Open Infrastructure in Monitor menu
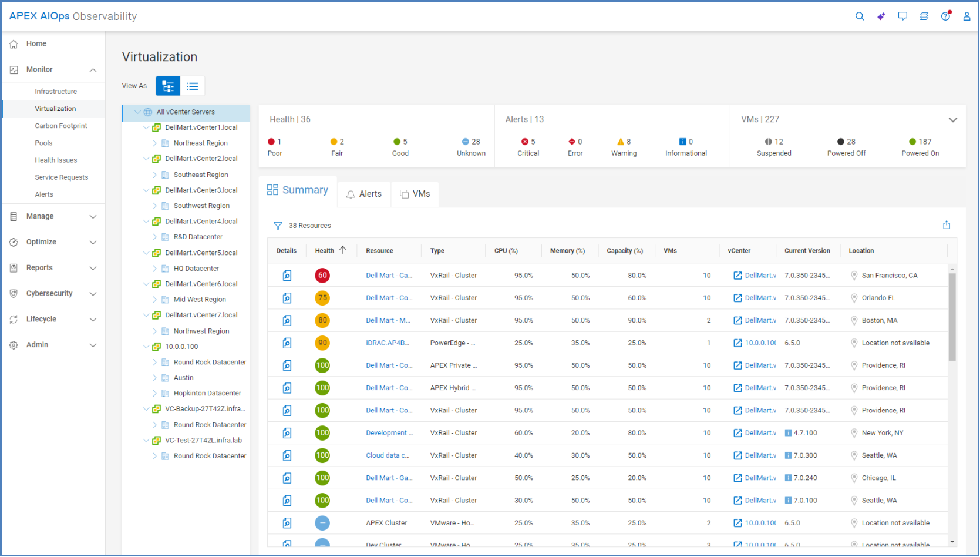Screen dimensions: 980x557 tap(56, 92)
